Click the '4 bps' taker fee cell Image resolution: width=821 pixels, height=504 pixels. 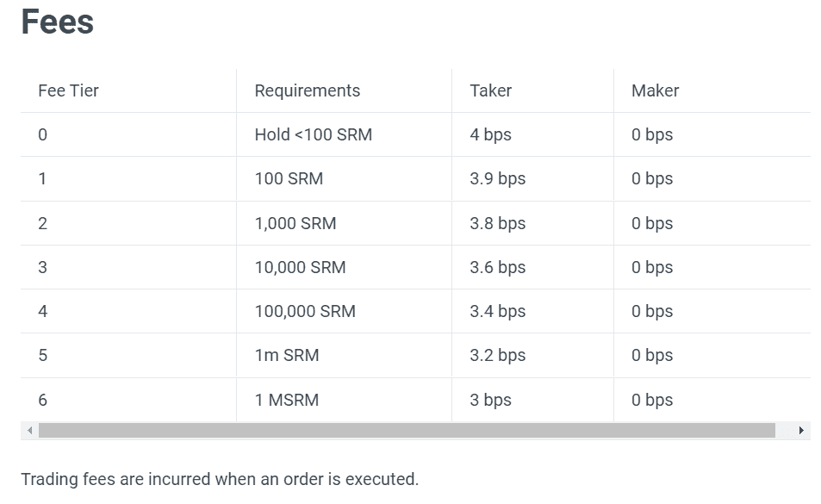490,134
